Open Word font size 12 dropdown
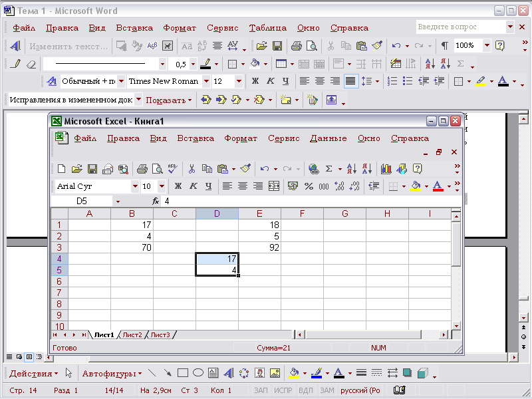Viewport: 532px width, 399px height. coord(239,80)
